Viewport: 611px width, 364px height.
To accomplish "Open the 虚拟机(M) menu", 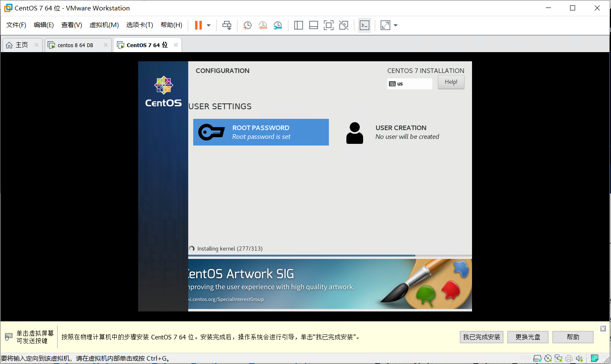I will tap(104, 25).
